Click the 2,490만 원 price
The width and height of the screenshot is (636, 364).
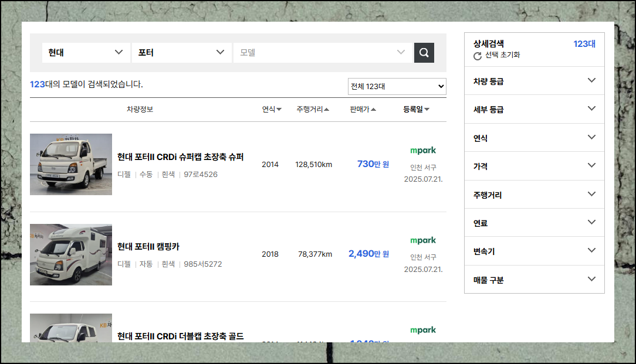point(368,254)
